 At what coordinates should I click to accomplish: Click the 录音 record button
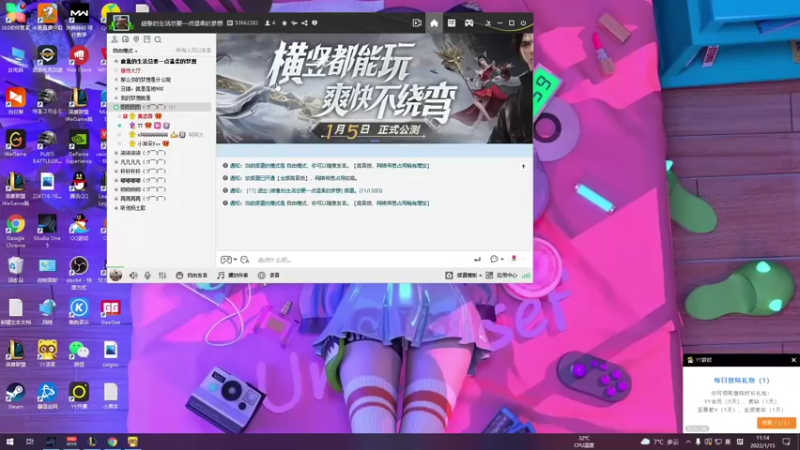pos(269,276)
